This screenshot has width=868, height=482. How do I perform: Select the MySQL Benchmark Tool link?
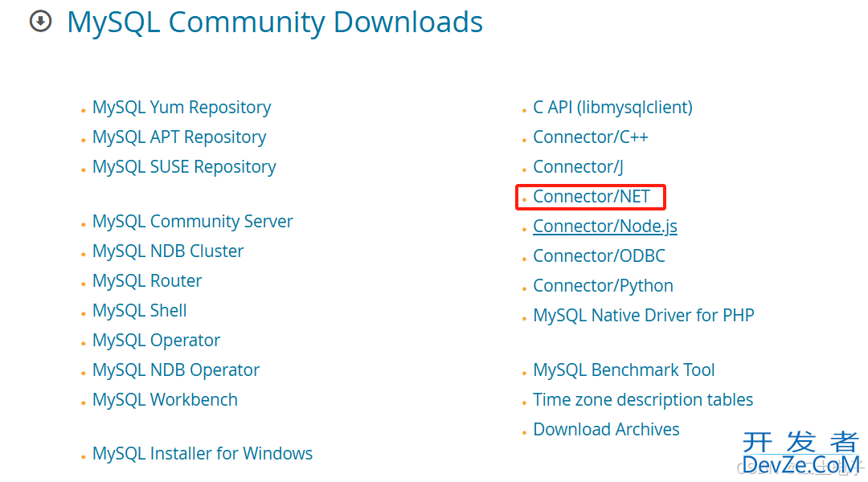[x=624, y=370]
